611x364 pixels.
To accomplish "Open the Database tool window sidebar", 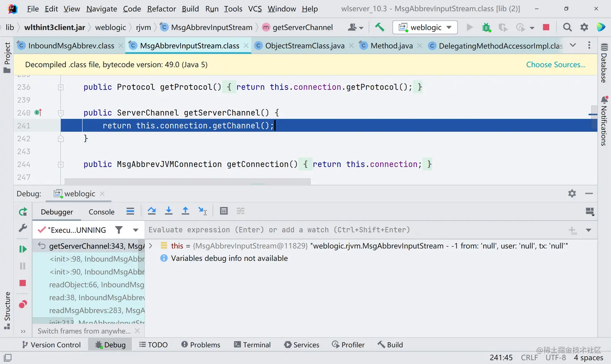I will 604,63.
